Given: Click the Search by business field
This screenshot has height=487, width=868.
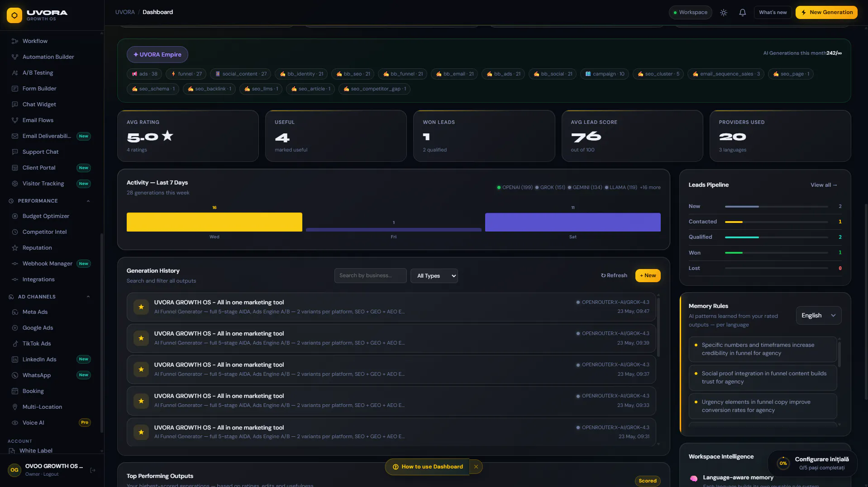Looking at the screenshot, I should coord(370,276).
